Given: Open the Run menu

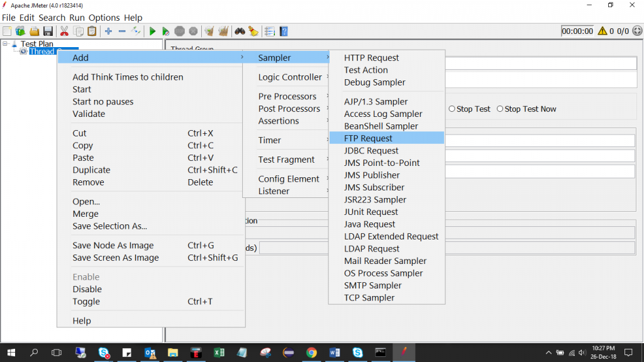Looking at the screenshot, I should 77,18.
